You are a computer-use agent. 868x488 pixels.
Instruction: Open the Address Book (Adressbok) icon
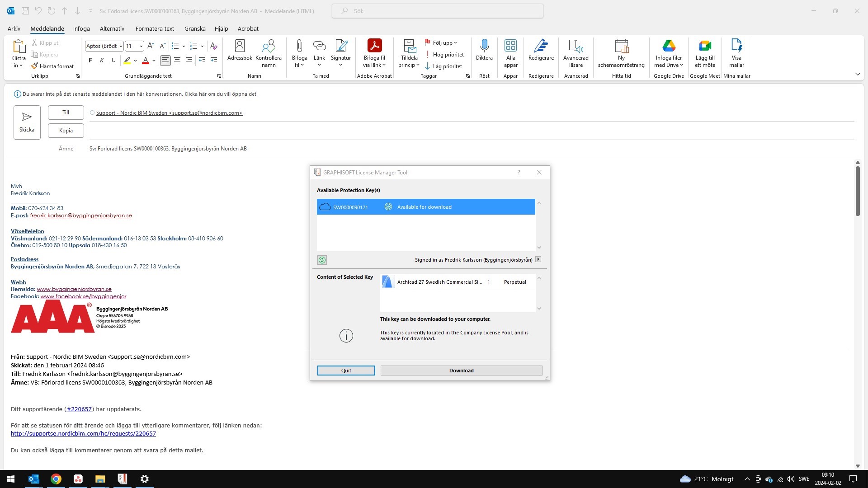tap(240, 46)
